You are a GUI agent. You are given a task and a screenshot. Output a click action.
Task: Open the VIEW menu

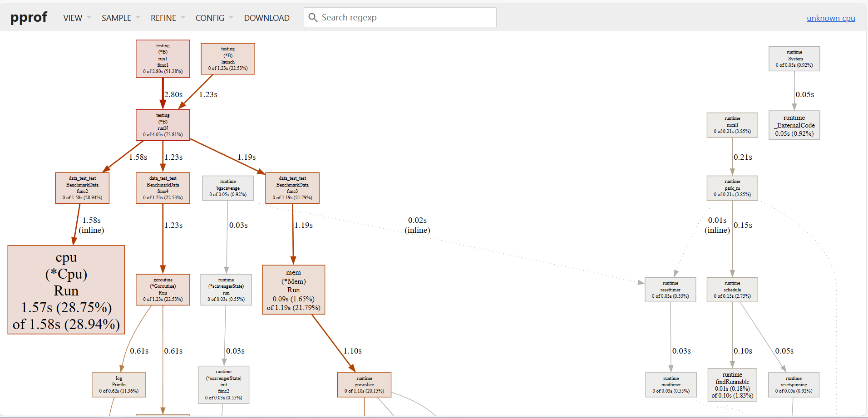click(x=73, y=18)
